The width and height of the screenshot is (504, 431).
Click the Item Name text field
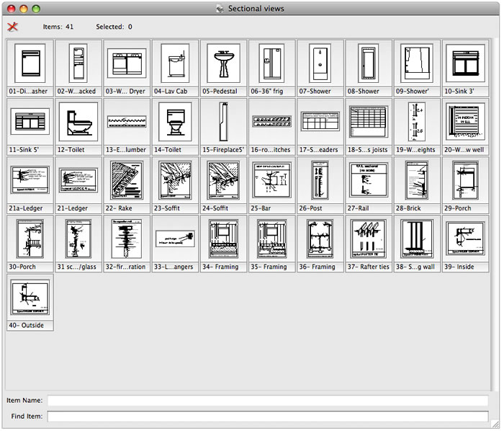[267, 401]
